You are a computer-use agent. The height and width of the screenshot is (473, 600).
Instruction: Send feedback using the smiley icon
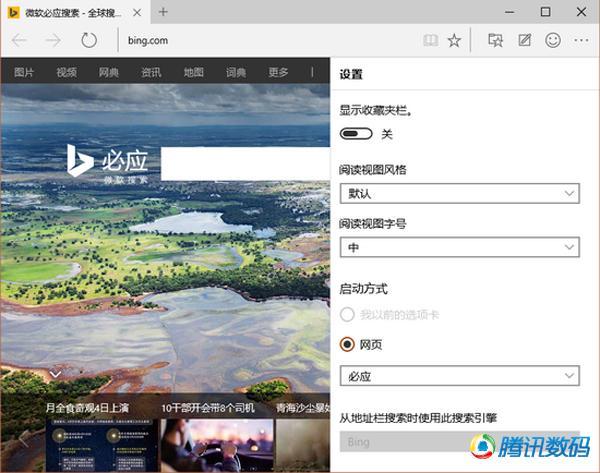(x=553, y=41)
